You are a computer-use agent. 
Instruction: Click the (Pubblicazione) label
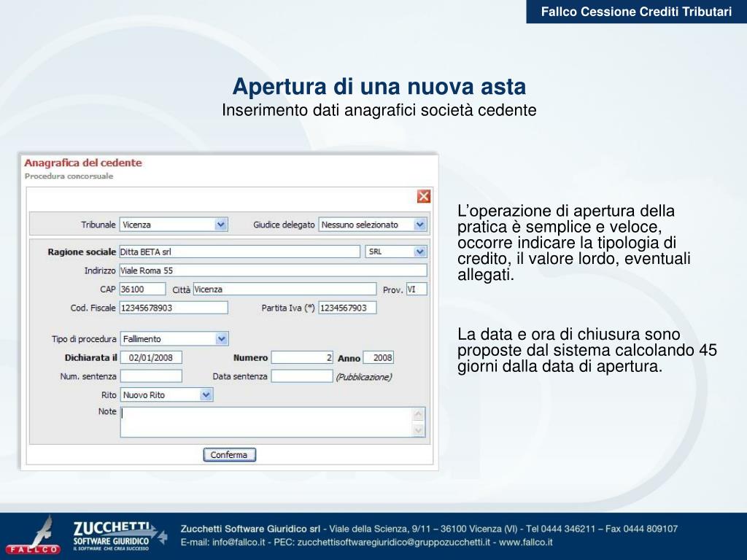[364, 377]
